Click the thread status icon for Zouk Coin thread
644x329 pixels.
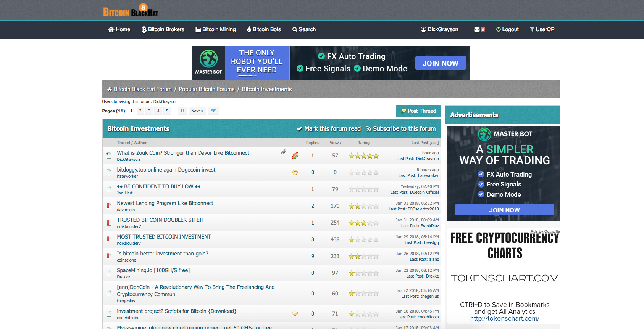(x=109, y=156)
